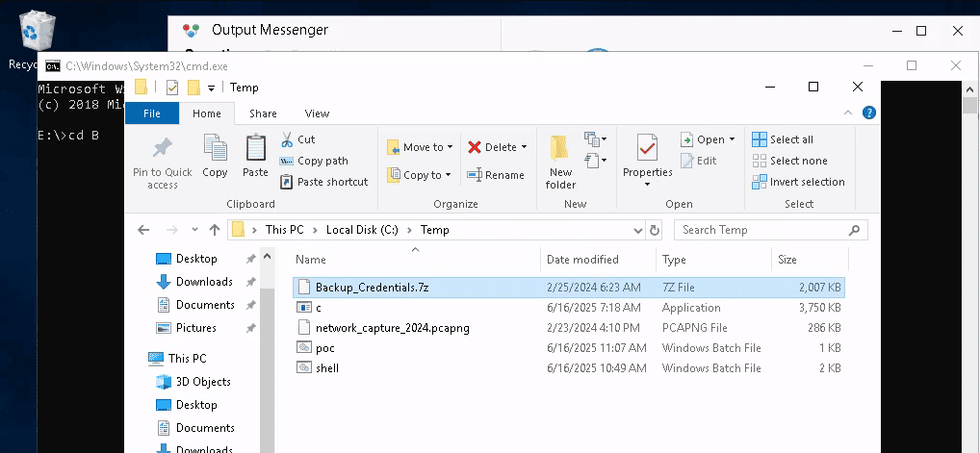Click Select all in ribbon
980x453 pixels.
[x=783, y=139]
